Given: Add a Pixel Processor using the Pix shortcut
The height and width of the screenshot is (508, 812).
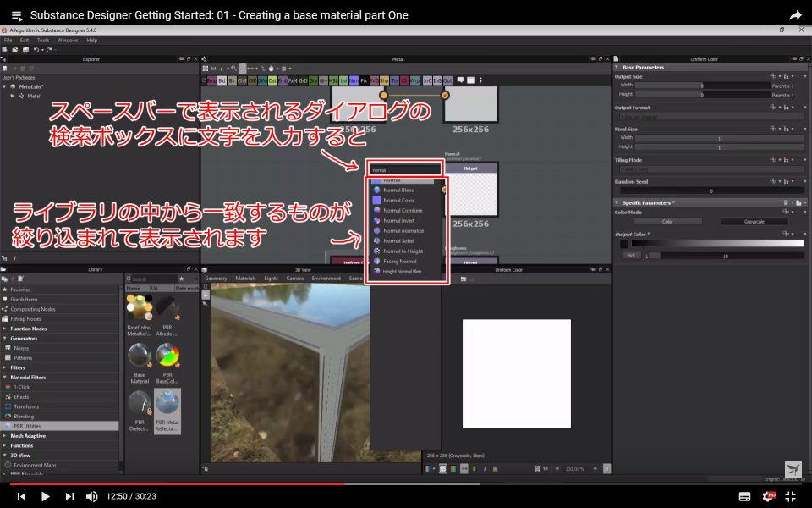Looking at the screenshot, I should (364, 80).
